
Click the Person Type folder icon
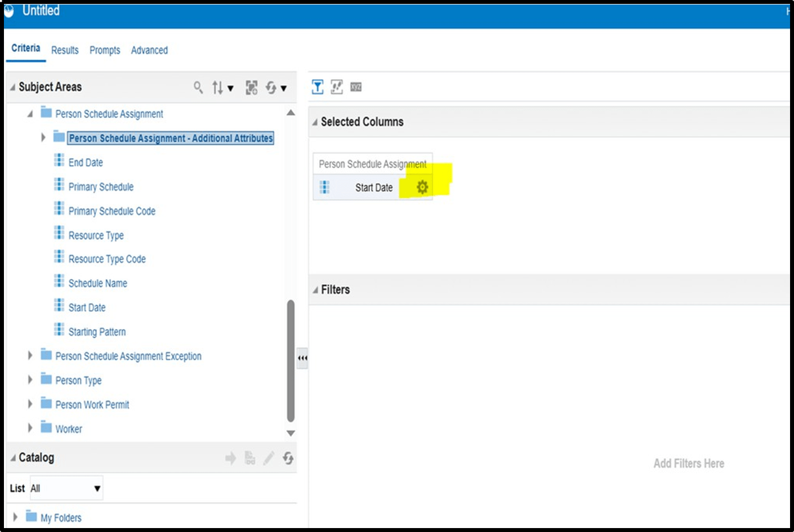tap(46, 379)
